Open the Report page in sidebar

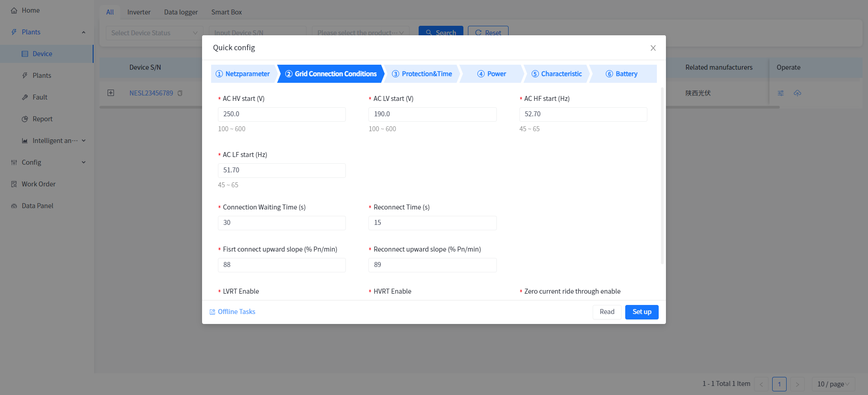[x=42, y=119]
